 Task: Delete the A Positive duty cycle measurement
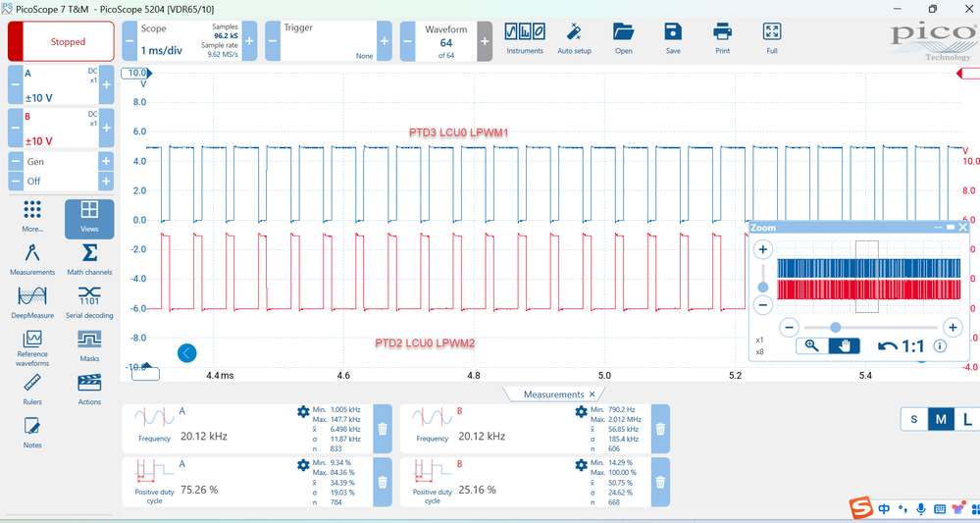383,483
